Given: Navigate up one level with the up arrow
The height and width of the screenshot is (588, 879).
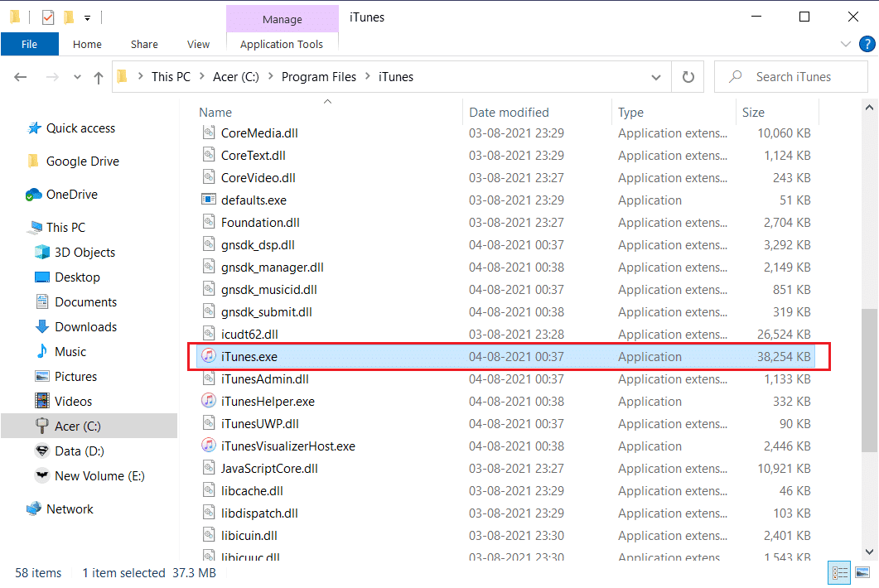Looking at the screenshot, I should click(98, 76).
